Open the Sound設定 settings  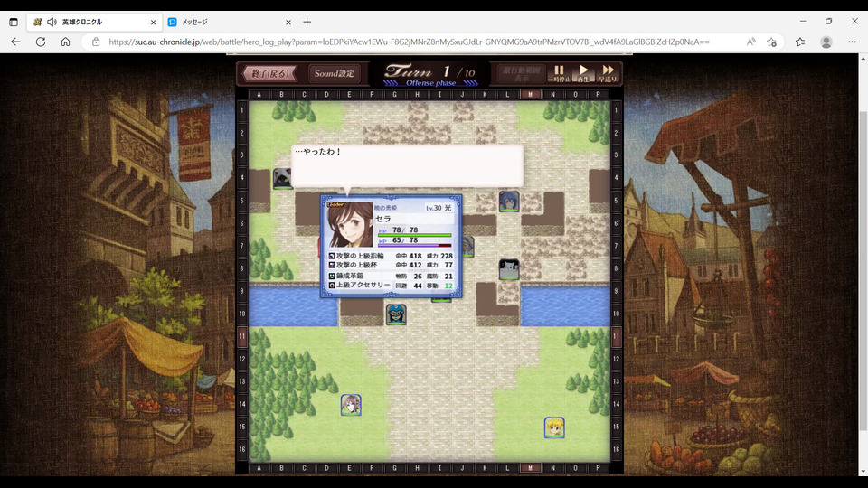tap(335, 73)
